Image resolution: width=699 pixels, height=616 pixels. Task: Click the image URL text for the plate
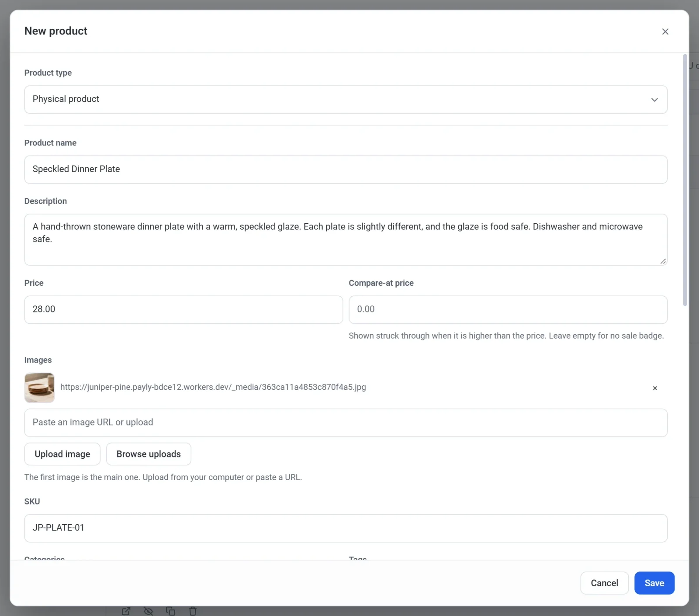(213, 387)
